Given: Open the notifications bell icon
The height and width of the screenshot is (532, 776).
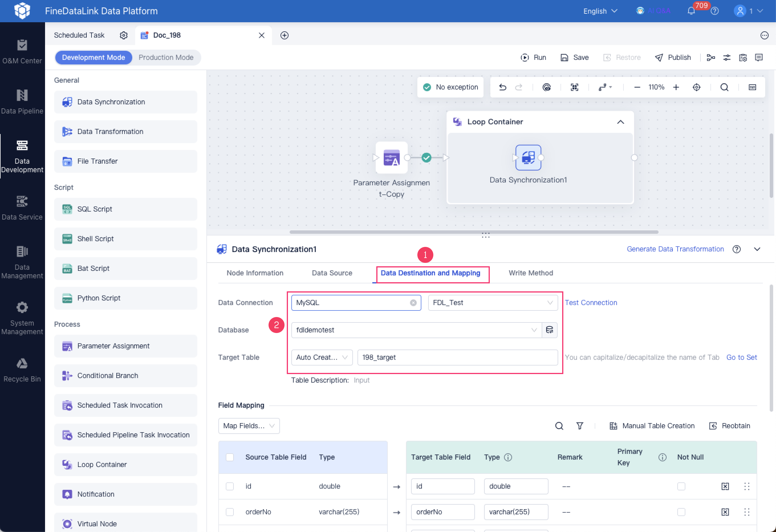Looking at the screenshot, I should 691,11.
